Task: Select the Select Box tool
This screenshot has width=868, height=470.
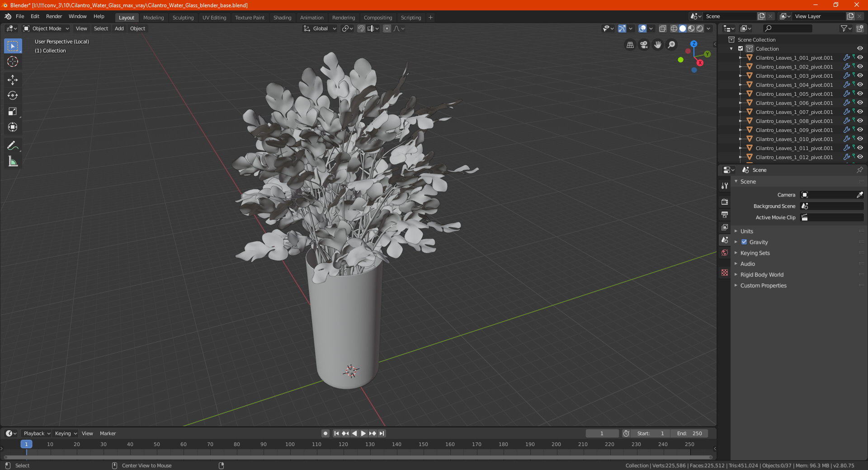Action: (x=13, y=46)
